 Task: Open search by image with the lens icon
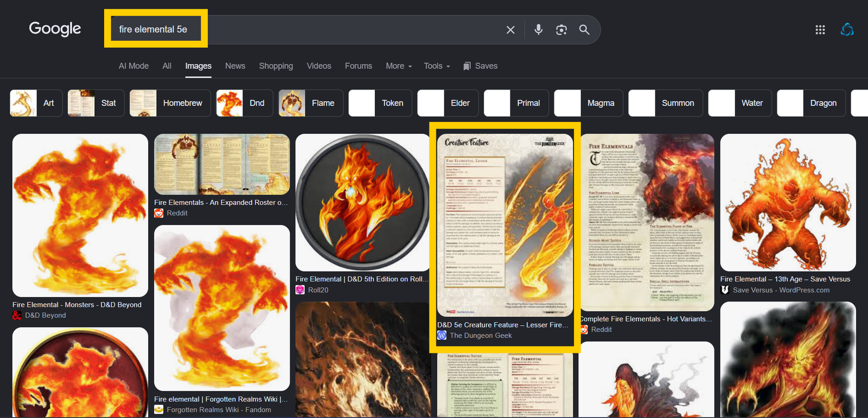click(x=561, y=30)
